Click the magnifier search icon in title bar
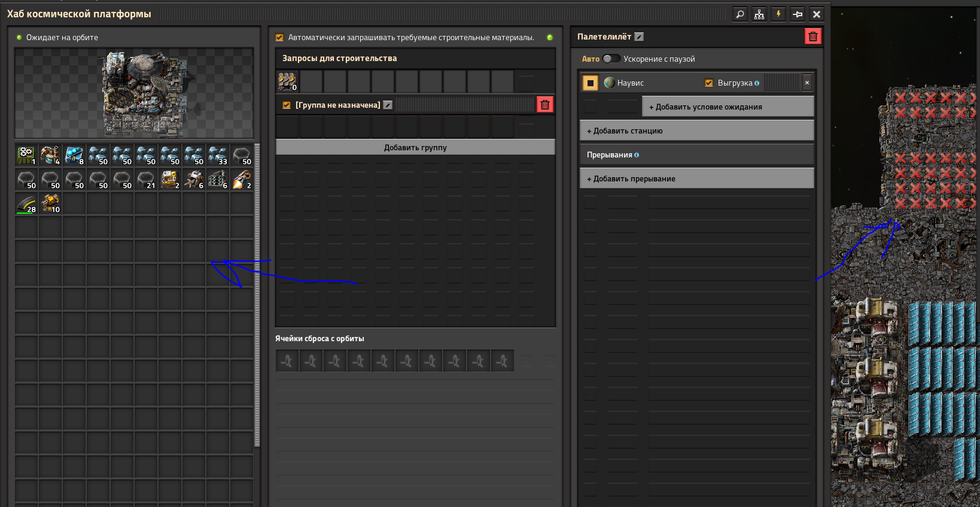Image resolution: width=980 pixels, height=507 pixels. click(740, 14)
